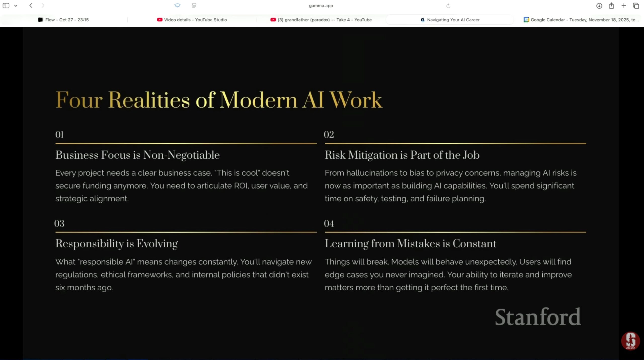
Task: Go back with the back arrow
Action: 31,6
